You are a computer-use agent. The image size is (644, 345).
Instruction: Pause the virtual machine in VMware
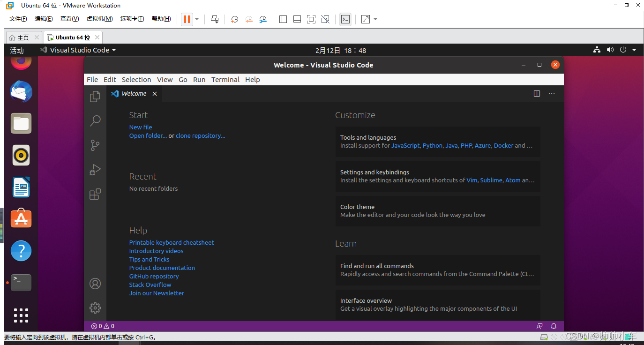187,19
